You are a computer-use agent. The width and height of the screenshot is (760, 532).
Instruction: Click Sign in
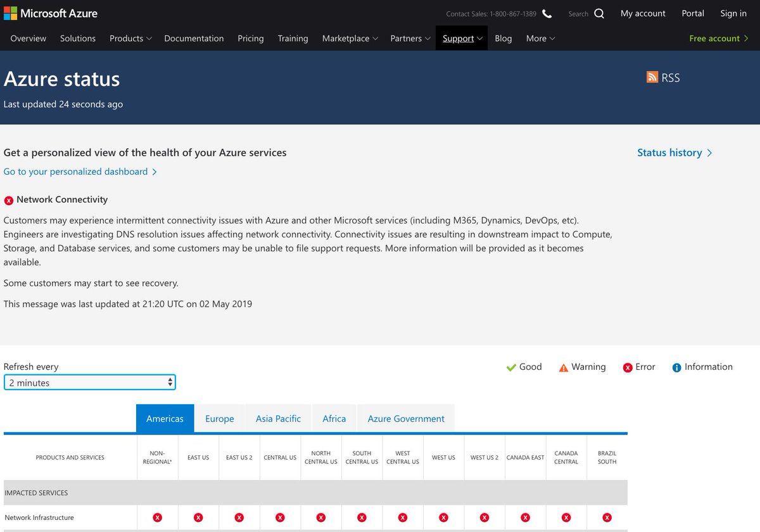[733, 13]
